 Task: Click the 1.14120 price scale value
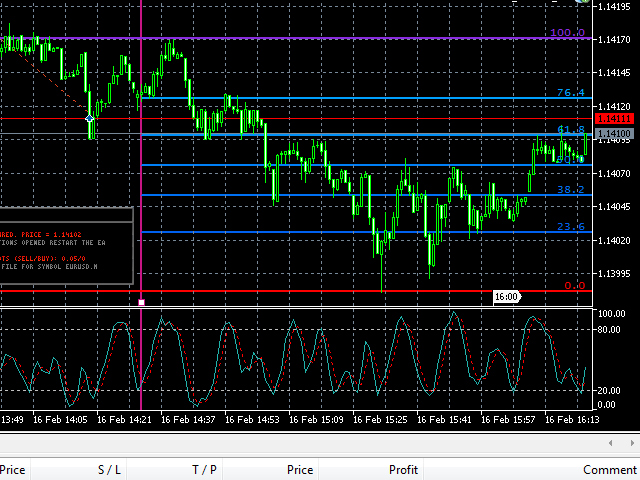tap(614, 107)
